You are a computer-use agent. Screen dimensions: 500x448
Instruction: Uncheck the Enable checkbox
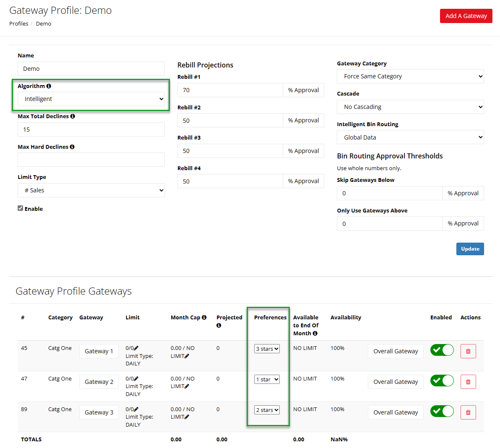(x=20, y=208)
